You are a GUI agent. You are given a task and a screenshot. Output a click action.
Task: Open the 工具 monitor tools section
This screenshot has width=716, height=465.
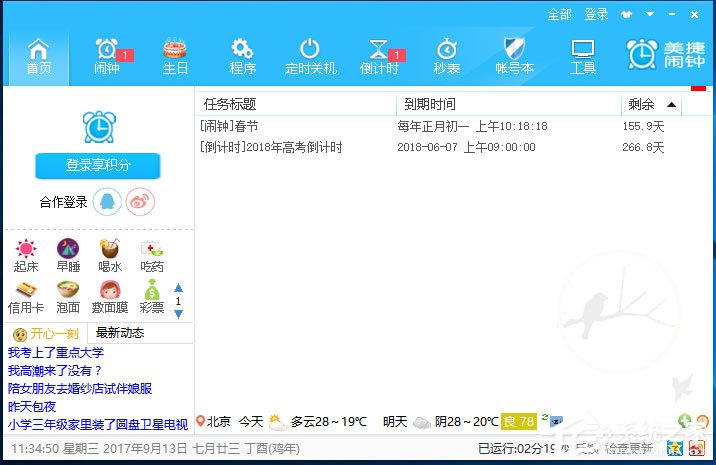[x=583, y=57]
